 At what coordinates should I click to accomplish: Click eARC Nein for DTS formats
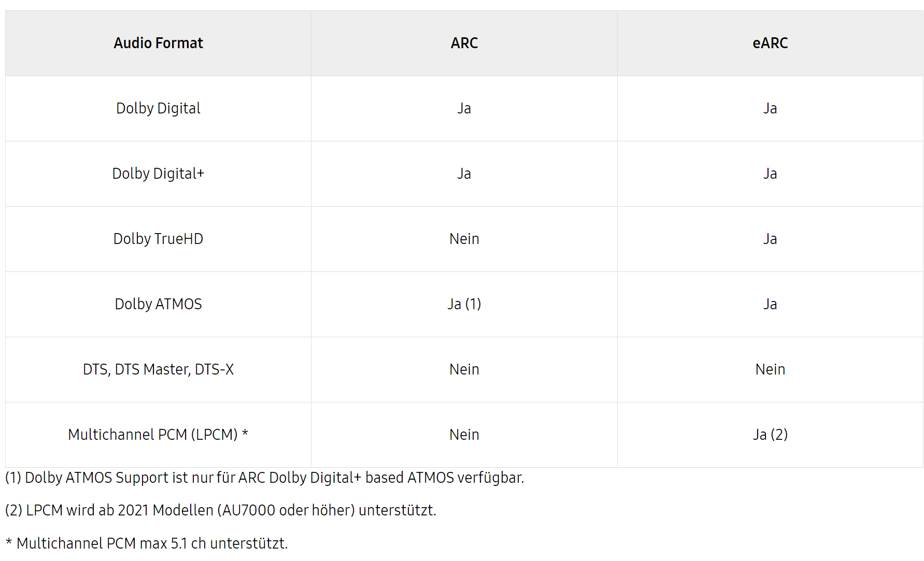tap(770, 369)
